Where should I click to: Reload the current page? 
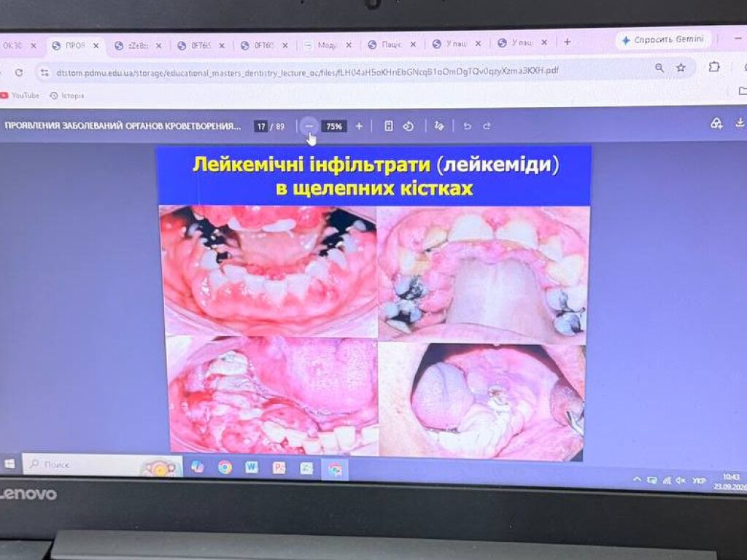(18, 72)
